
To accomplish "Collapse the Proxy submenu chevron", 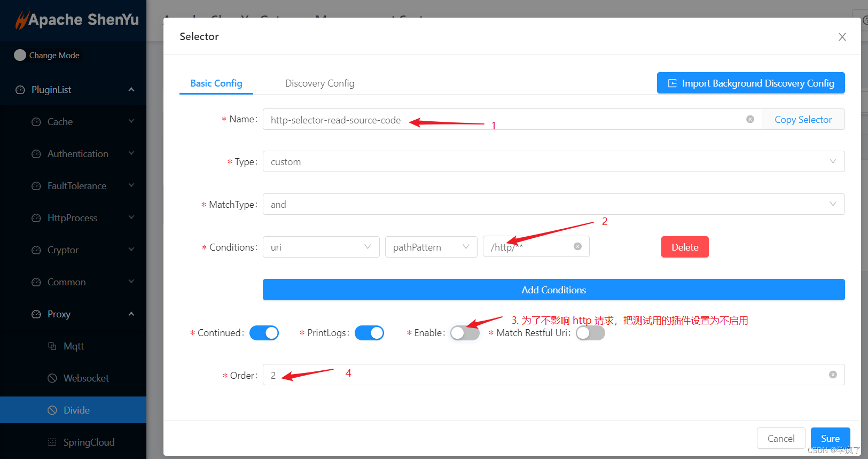I will point(131,314).
